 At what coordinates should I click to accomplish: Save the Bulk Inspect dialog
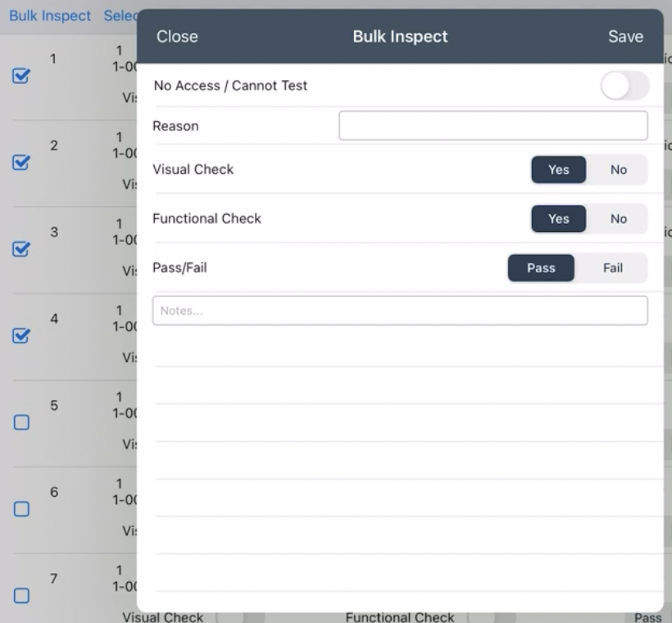click(625, 36)
